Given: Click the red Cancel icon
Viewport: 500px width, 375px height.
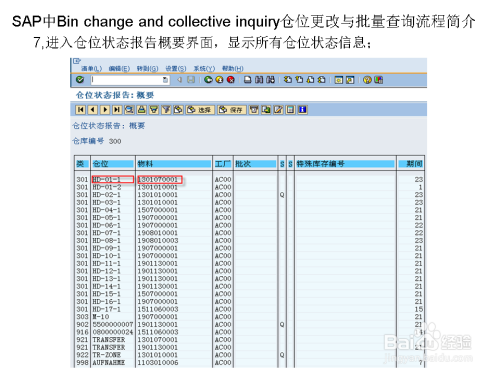Looking at the screenshot, I should tap(230, 80).
